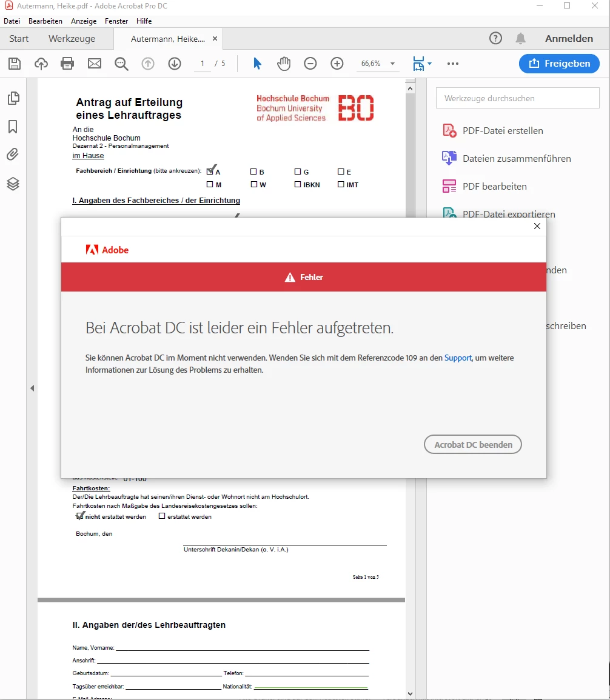Open page thumbnails panel icon
This screenshot has height=700, width=610.
(x=13, y=98)
